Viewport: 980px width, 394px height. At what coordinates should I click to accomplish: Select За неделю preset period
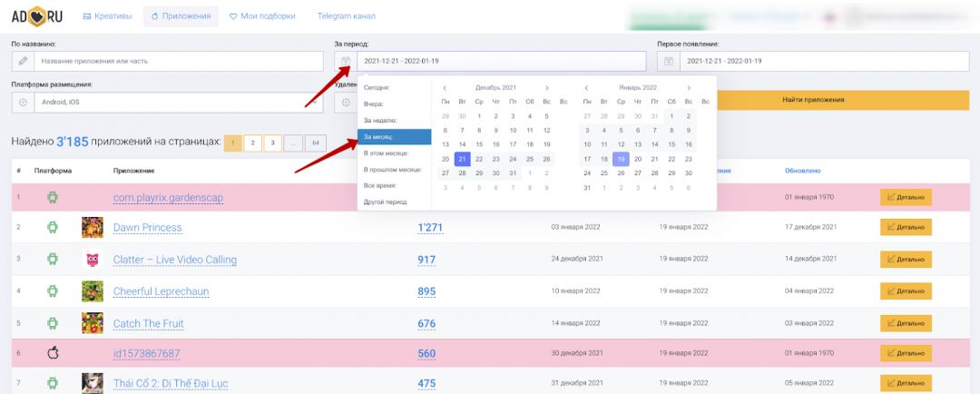(x=380, y=120)
